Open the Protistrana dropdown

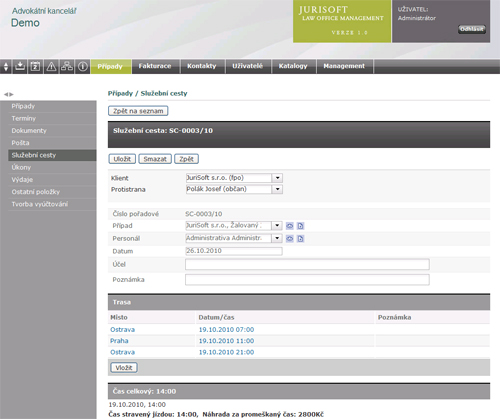[x=277, y=189]
